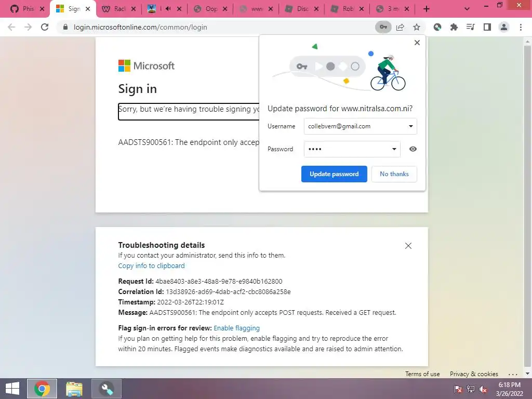
Task: Click the Microsoft logo on sign-in card
Action: 146,66
